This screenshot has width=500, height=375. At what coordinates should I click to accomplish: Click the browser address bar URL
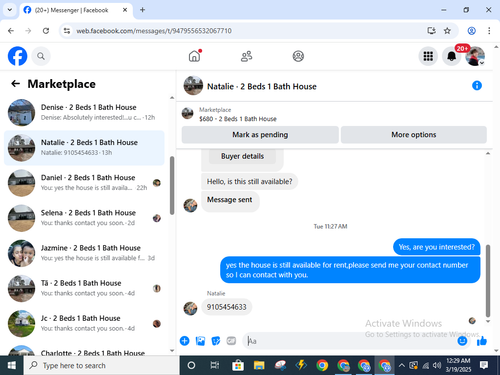coord(154,31)
